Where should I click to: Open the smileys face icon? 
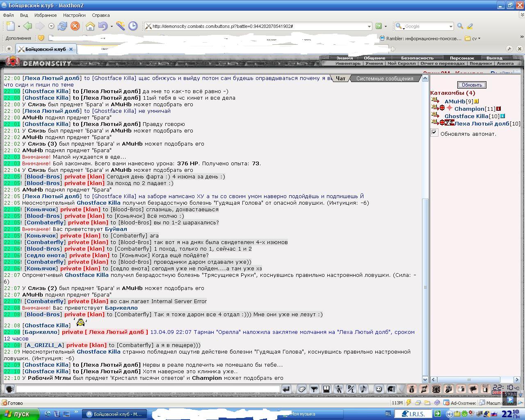point(379,389)
